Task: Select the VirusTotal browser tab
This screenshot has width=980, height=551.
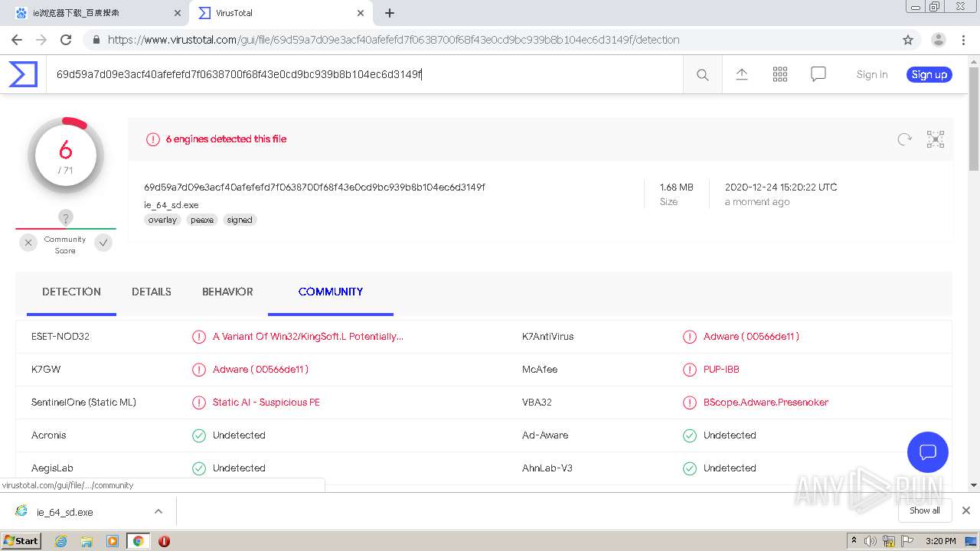Action: pyautogui.click(x=279, y=13)
